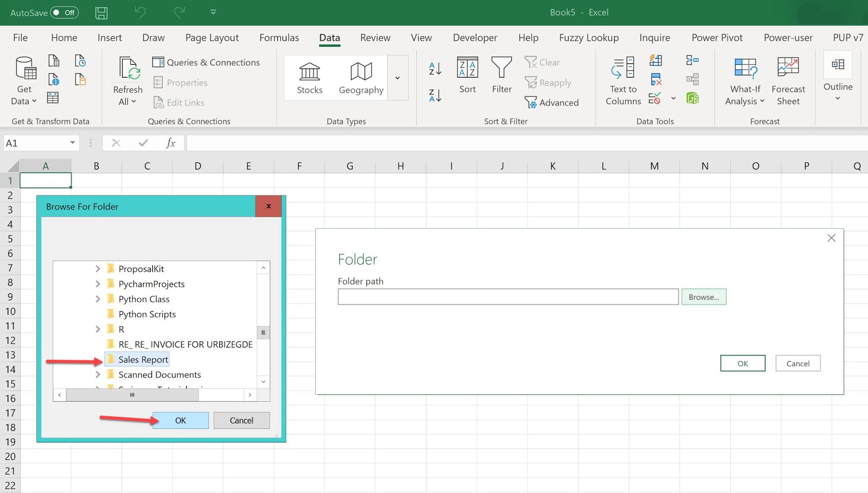
Task: Select the Sales Report folder
Action: (142, 359)
